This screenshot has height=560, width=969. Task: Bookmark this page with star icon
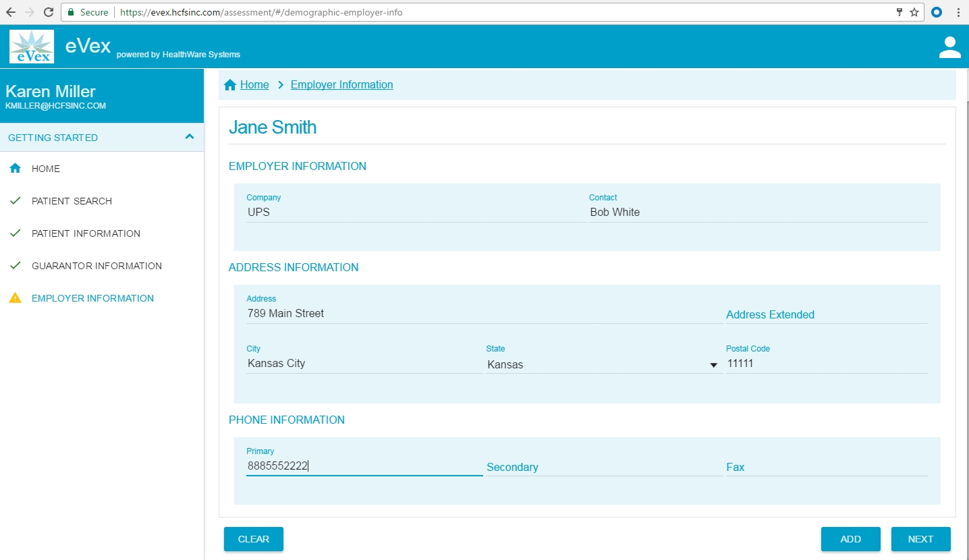[x=914, y=12]
